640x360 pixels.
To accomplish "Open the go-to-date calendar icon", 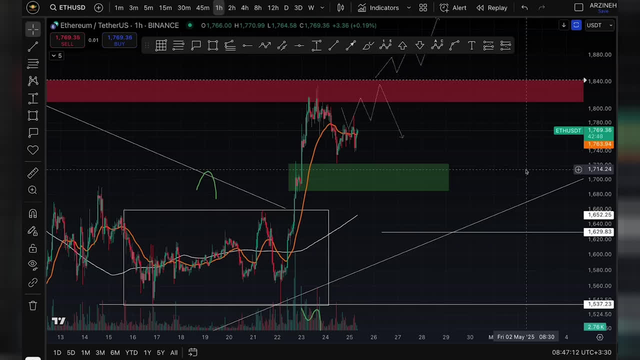I will [193, 352].
